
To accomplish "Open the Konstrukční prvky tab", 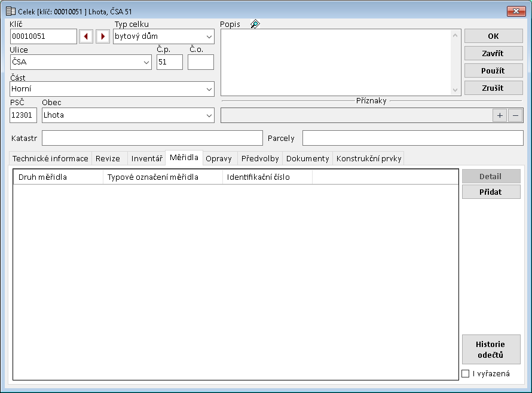I will point(369,158).
